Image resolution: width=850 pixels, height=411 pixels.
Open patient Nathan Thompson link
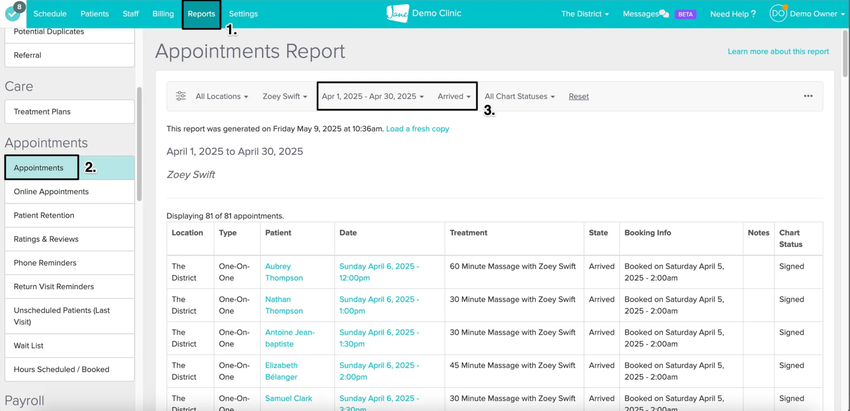[x=284, y=305]
